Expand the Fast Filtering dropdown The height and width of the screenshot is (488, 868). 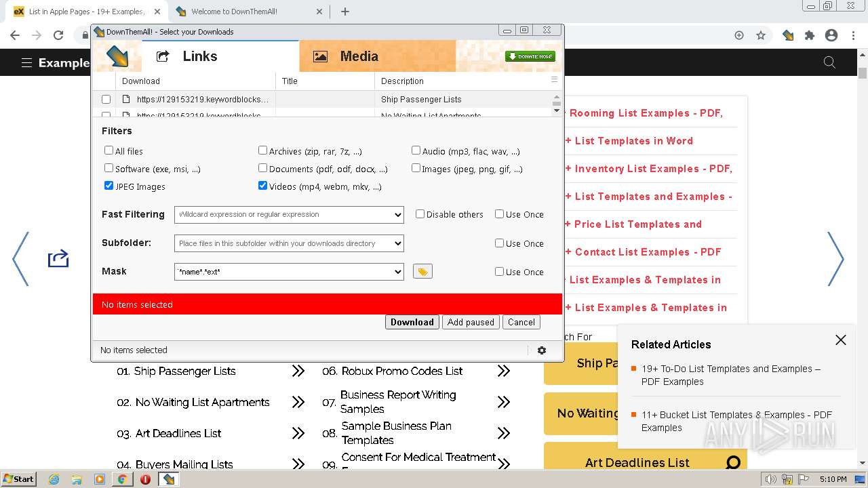pos(397,215)
